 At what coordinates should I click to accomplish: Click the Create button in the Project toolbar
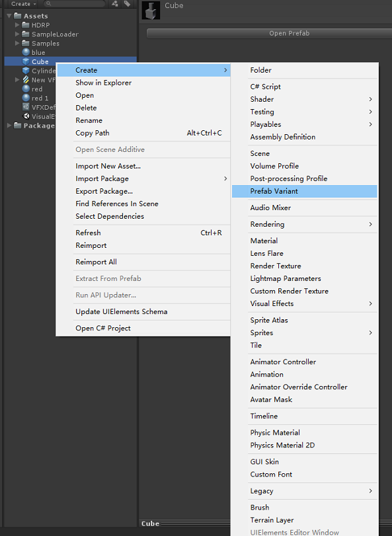coord(21,4)
